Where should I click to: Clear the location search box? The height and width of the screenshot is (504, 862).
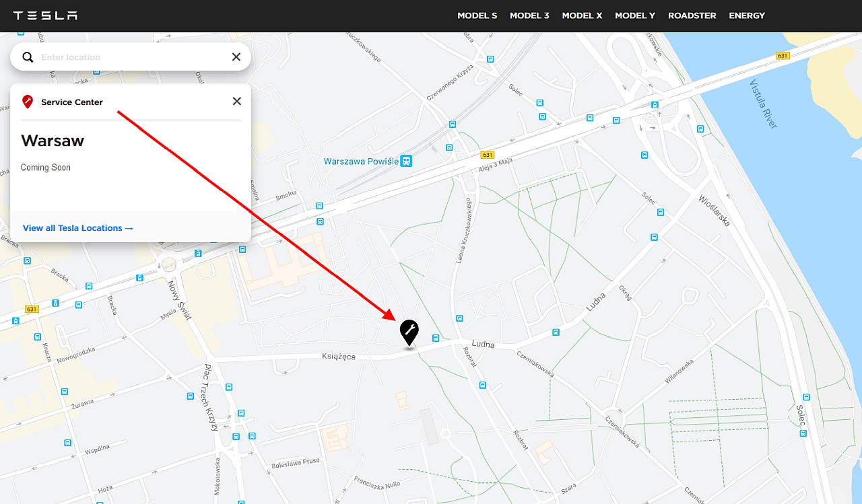[236, 57]
